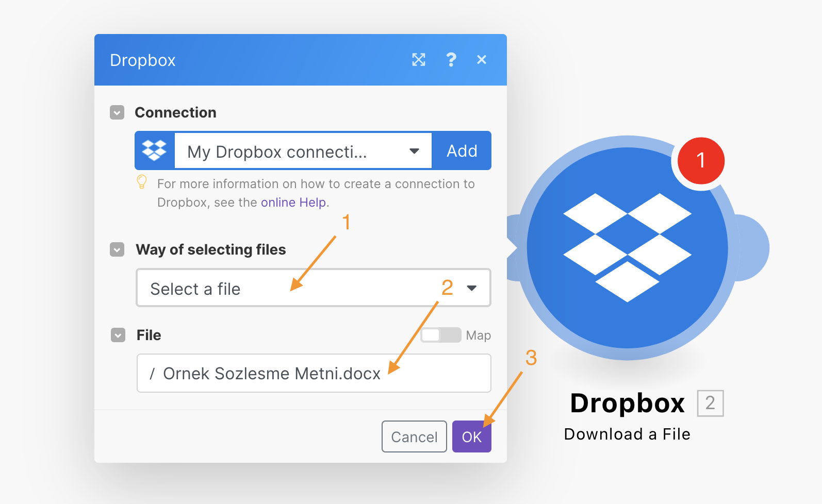The image size is (822, 504).
Task: Open the online Help link
Action: (293, 203)
